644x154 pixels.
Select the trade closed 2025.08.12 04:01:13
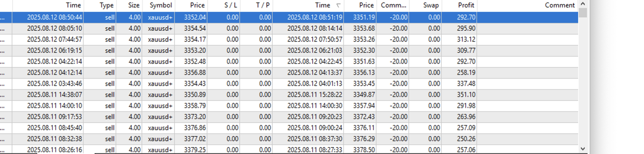315,84
